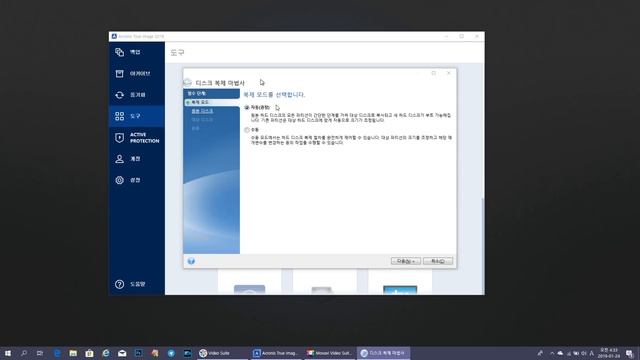Open the 설정 (Settings) gear in sidebar
This screenshot has height=360, width=640.
pos(136,180)
